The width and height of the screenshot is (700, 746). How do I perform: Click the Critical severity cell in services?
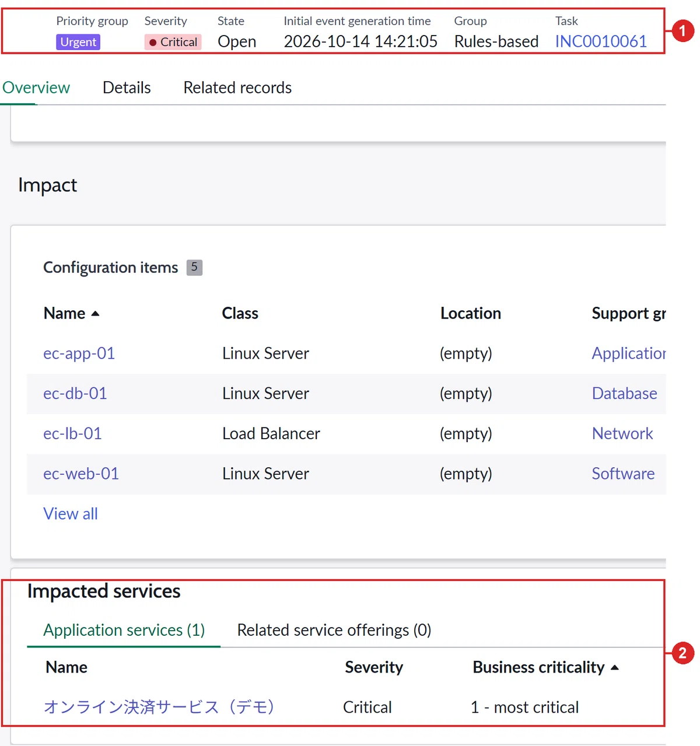point(367,708)
